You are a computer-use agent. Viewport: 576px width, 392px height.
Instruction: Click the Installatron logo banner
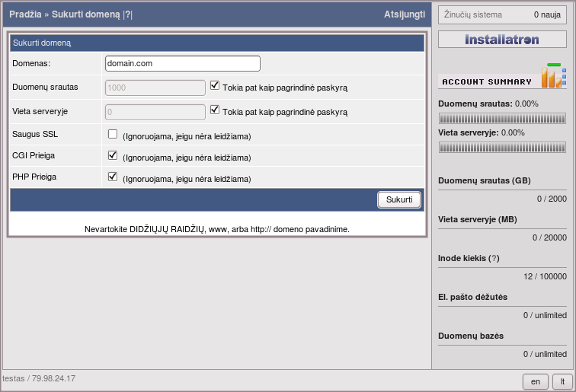coord(502,40)
